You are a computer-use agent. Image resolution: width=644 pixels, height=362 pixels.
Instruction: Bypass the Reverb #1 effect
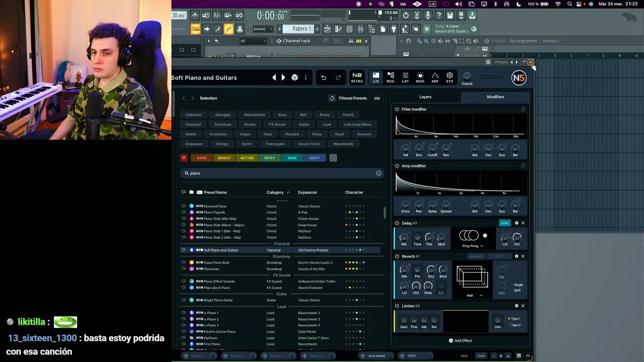tap(397, 256)
